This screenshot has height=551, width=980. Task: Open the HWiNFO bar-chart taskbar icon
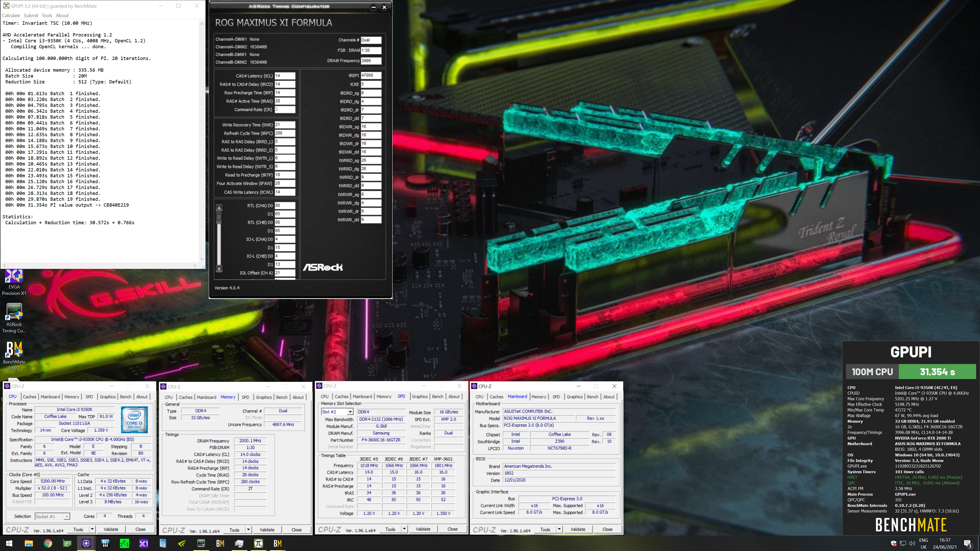tap(105, 543)
